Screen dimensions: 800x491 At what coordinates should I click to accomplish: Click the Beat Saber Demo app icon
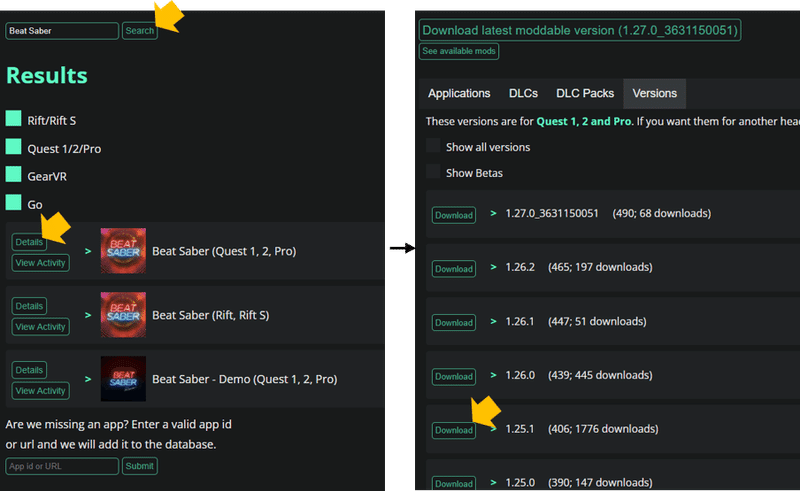point(123,379)
